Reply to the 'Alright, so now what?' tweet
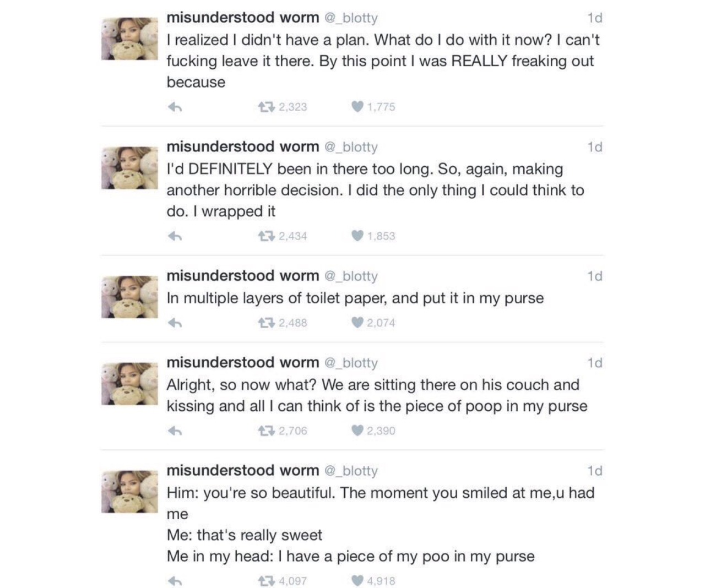This screenshot has height=588, width=705. tap(175, 431)
